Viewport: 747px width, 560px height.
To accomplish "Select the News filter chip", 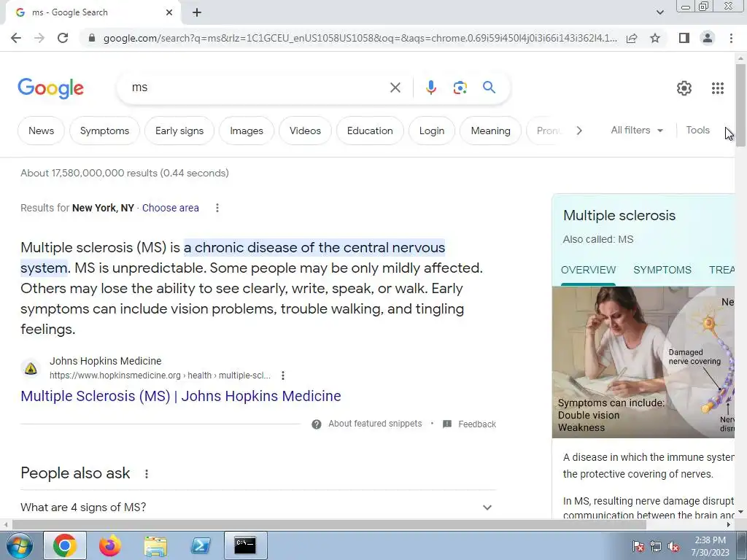I will pyautogui.click(x=41, y=131).
